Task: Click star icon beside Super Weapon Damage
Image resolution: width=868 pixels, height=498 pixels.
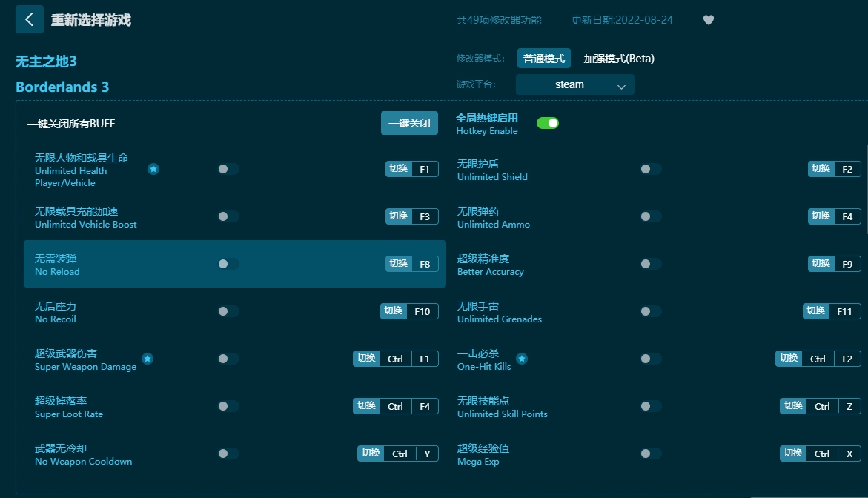Action: point(148,359)
